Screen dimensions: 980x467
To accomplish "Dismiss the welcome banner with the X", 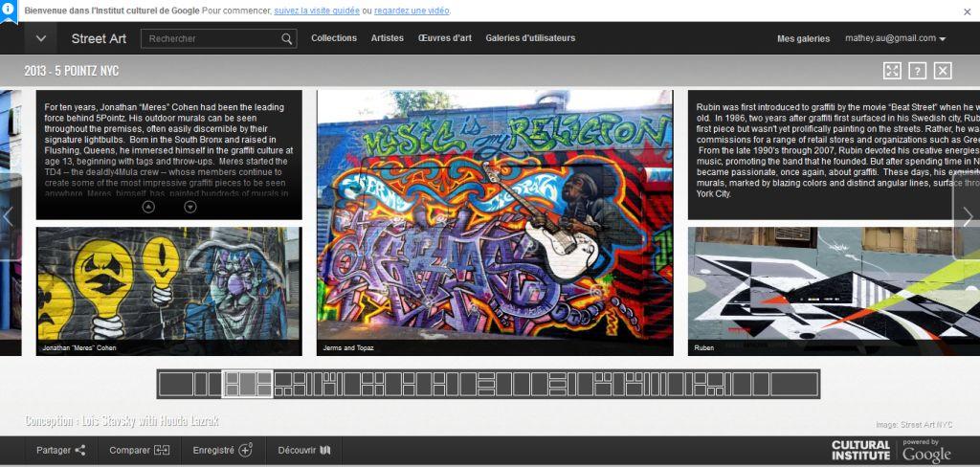I will pyautogui.click(x=967, y=11).
